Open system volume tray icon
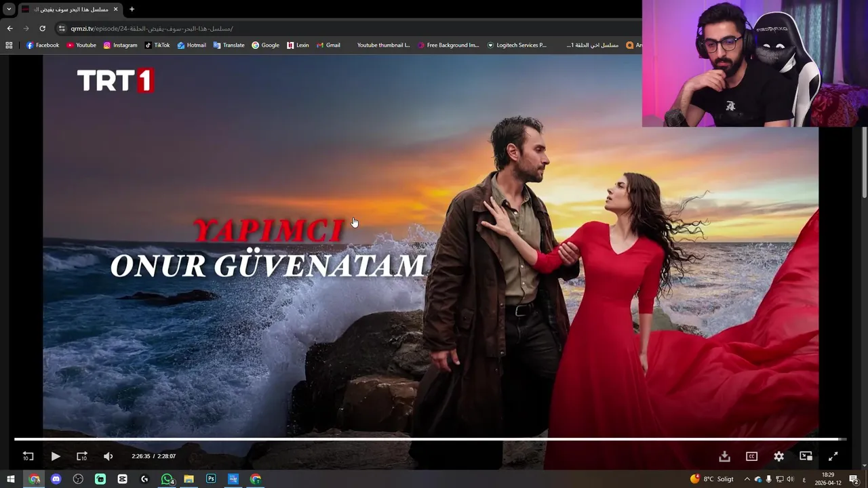Viewport: 868px width, 488px height. [x=790, y=479]
